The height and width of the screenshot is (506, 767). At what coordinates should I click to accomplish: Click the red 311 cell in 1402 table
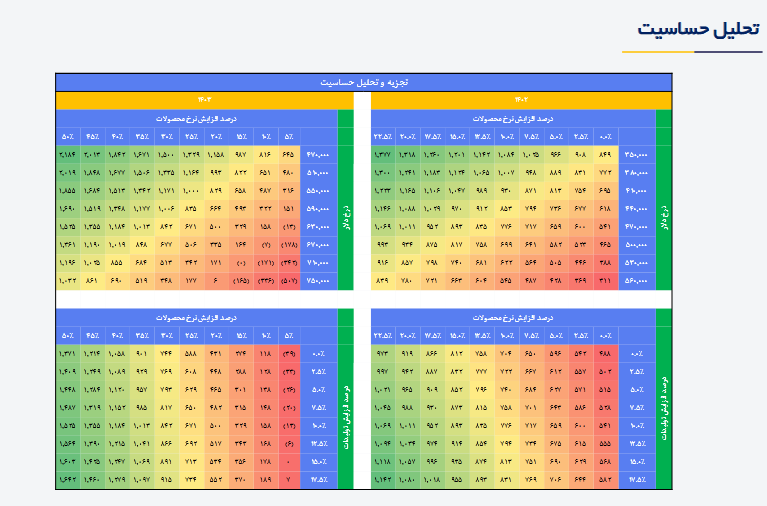604,281
